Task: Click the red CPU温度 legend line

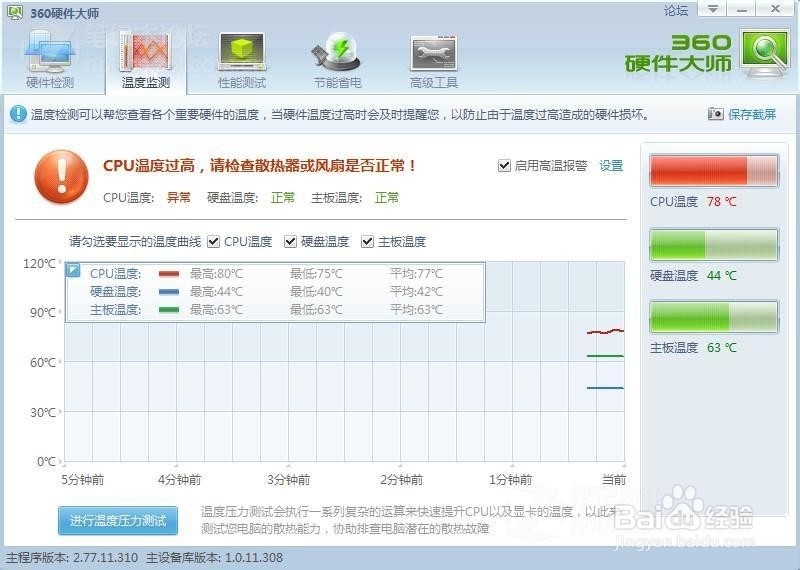Action: pyautogui.click(x=169, y=274)
